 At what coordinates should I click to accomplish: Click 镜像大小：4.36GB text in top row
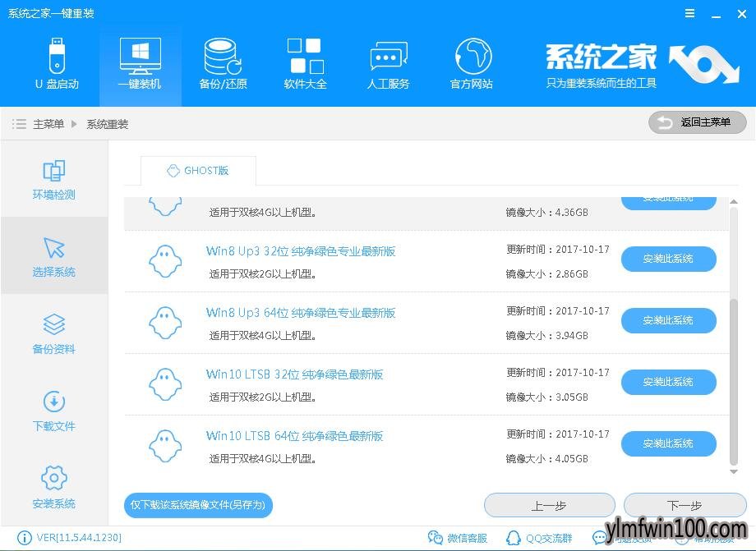point(546,213)
